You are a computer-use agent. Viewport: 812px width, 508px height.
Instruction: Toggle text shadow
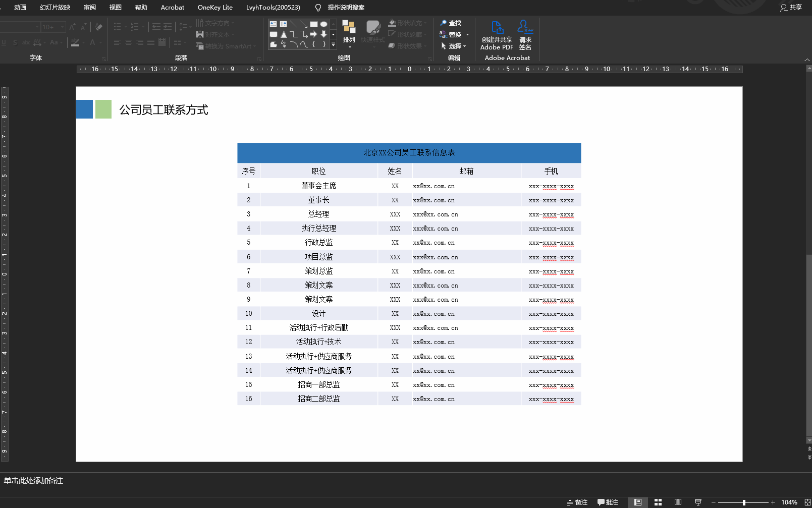tap(15, 42)
